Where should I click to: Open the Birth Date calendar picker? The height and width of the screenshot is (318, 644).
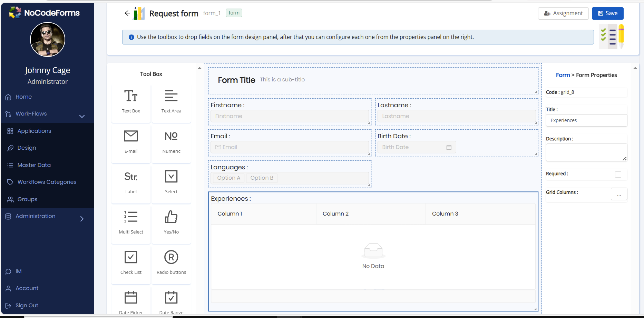(449, 147)
